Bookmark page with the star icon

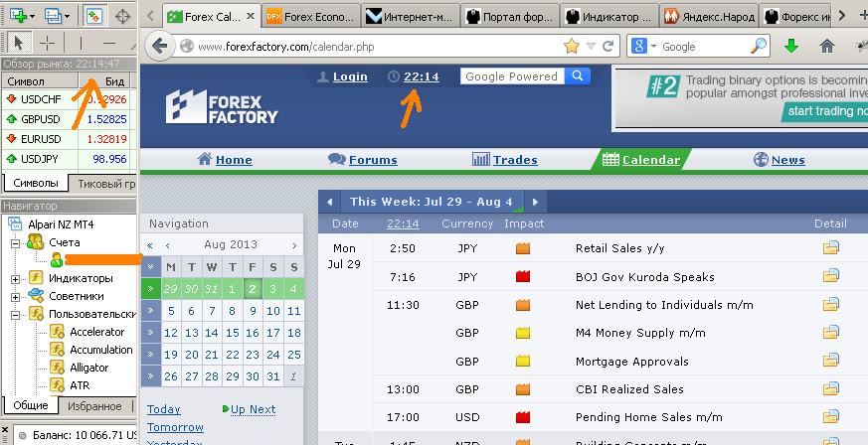(x=572, y=47)
